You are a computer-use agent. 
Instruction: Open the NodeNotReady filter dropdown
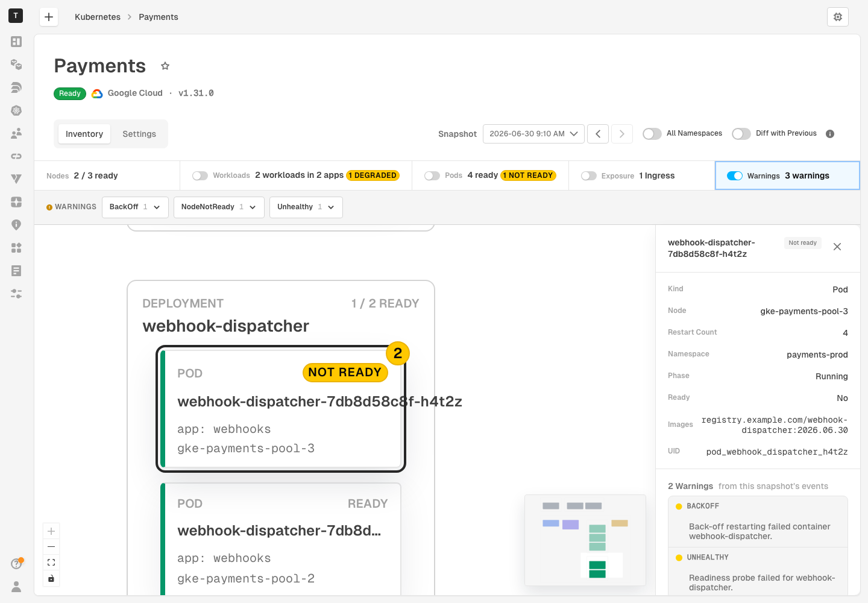pyautogui.click(x=219, y=207)
